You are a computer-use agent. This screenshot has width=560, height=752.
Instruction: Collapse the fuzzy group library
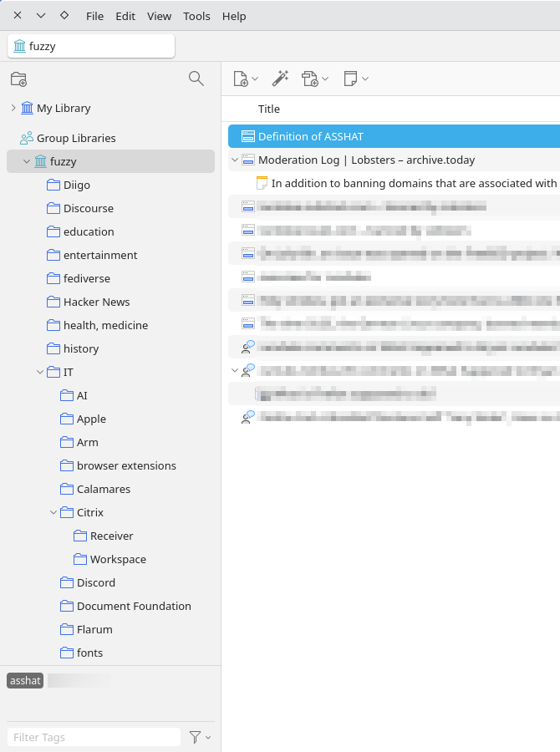pyautogui.click(x=27, y=161)
